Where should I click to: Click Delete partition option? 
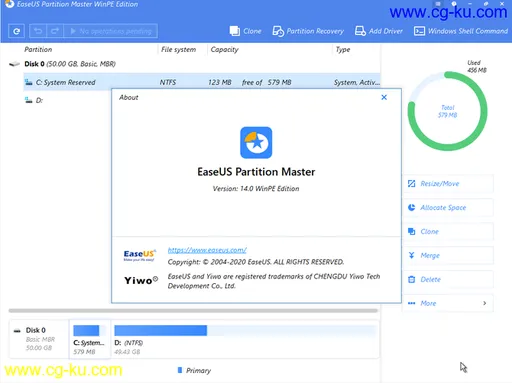point(448,280)
